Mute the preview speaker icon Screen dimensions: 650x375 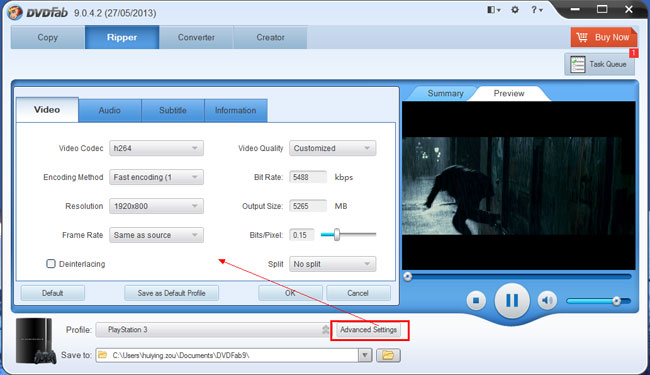click(547, 300)
